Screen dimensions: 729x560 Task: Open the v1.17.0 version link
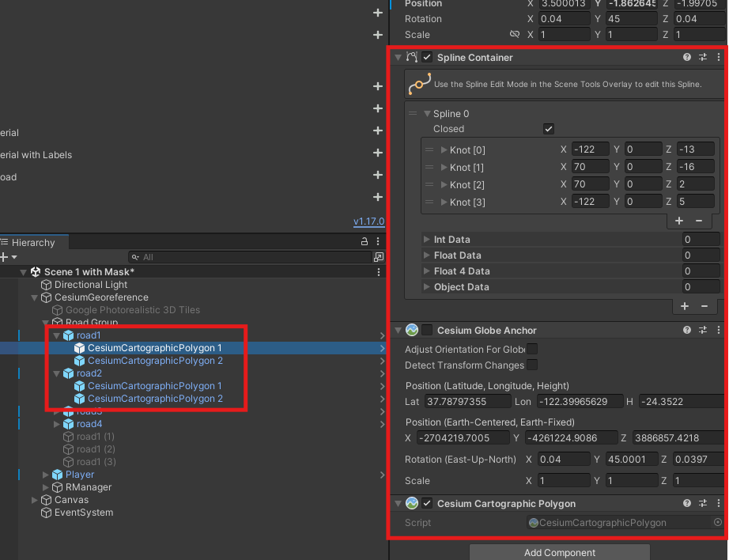[x=368, y=221]
